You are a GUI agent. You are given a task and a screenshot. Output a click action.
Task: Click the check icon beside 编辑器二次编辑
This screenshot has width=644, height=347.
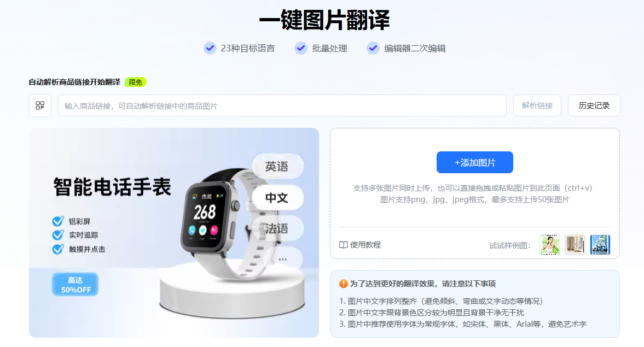[373, 48]
